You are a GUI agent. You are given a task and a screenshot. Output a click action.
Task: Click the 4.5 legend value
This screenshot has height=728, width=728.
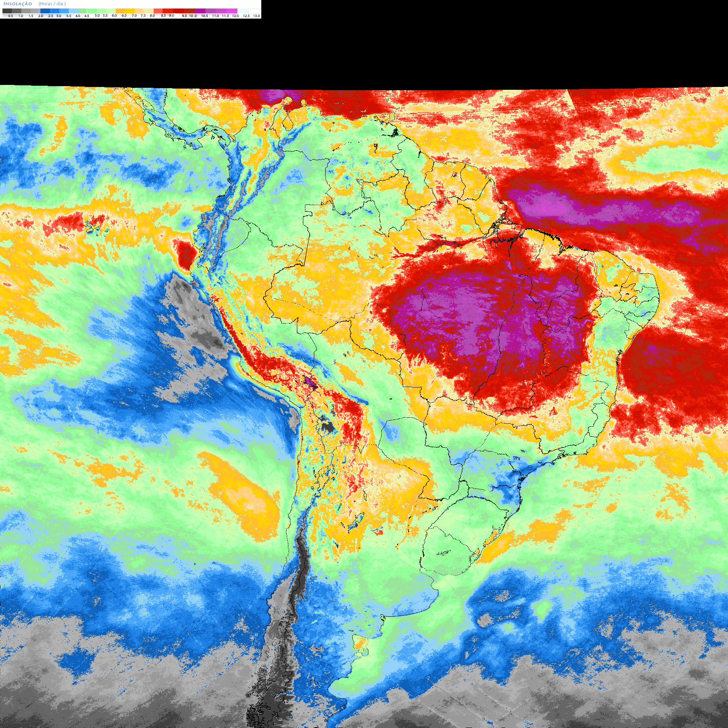[x=87, y=16]
